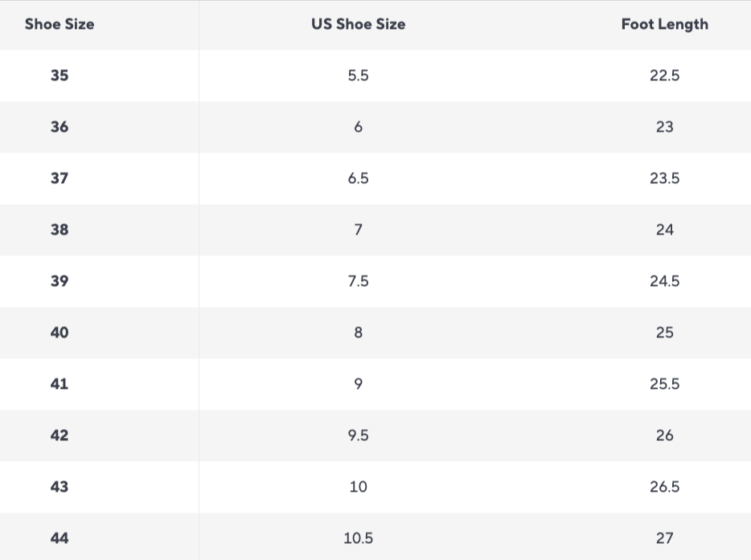The height and width of the screenshot is (560, 751).
Task: Click foot length 27 value
Action: (x=664, y=538)
